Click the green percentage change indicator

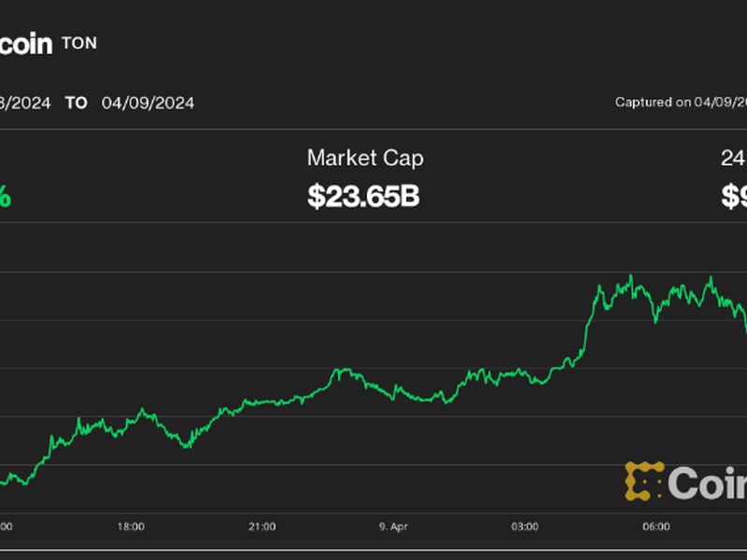tap(7, 196)
